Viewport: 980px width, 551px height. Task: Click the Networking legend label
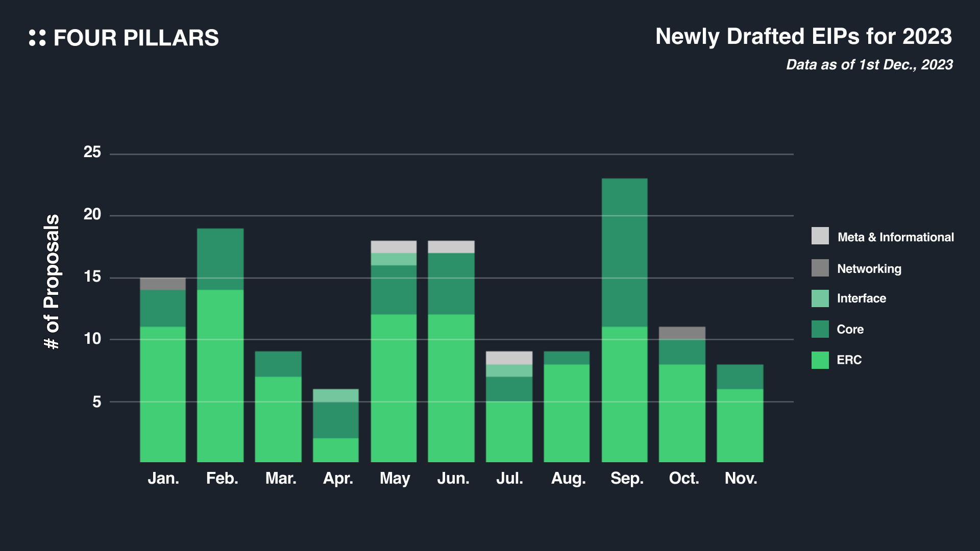click(869, 269)
